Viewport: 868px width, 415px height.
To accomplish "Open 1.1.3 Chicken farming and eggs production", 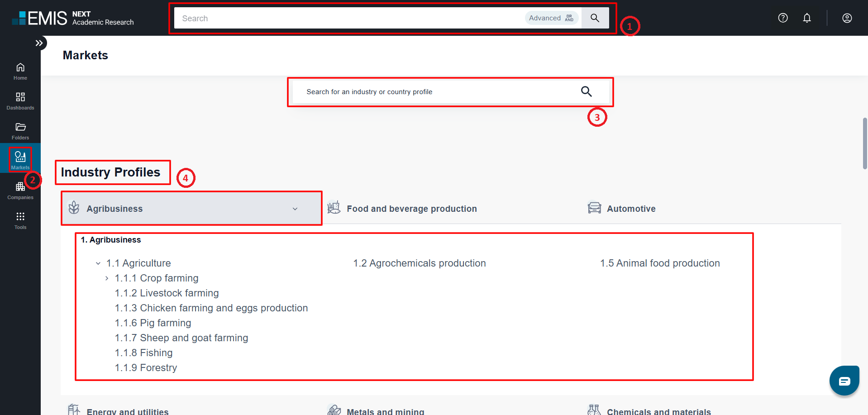I will click(211, 308).
